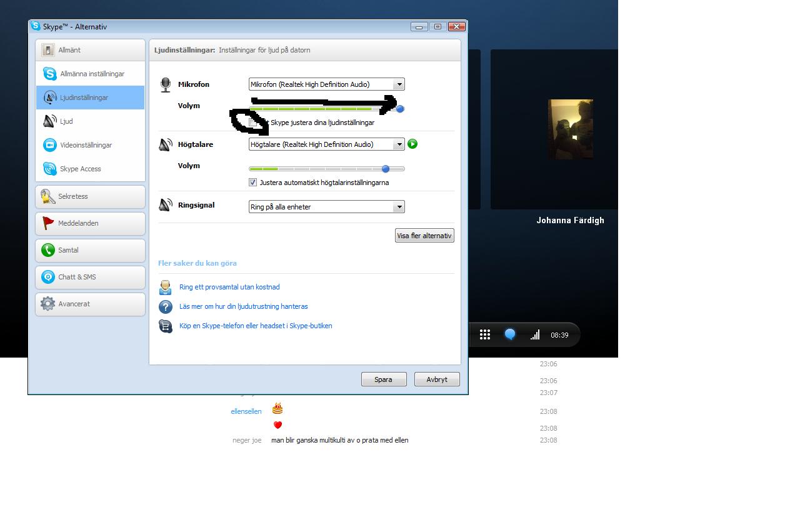This screenshot has height=532, width=810.
Task: Click the Skype logo in the title bar
Action: [36, 26]
